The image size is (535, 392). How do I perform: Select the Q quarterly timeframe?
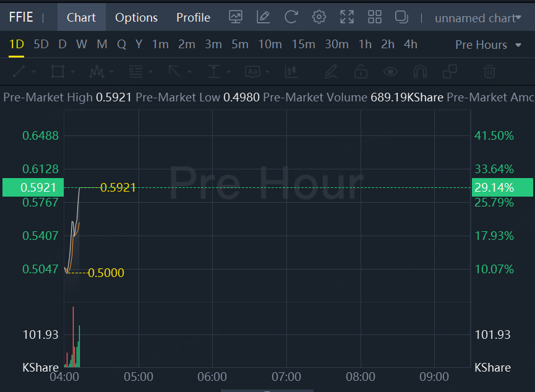tap(121, 45)
